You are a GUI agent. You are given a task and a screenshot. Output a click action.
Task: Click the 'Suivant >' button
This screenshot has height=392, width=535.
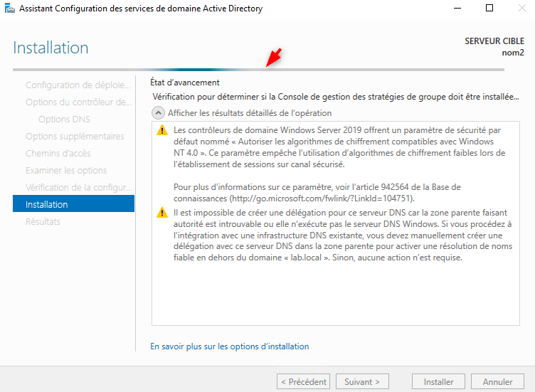(362, 381)
